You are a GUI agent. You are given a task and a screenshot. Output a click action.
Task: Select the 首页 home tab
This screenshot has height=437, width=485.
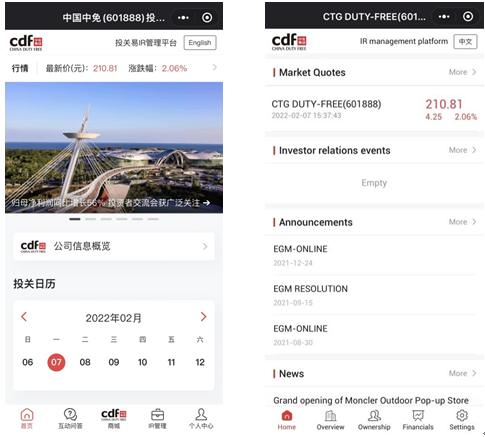pyautogui.click(x=27, y=418)
